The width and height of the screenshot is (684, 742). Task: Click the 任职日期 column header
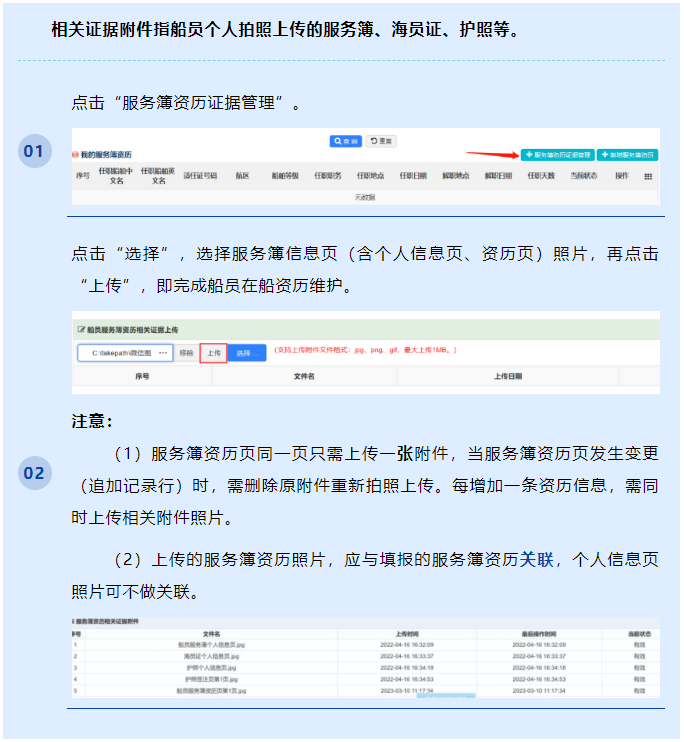[413, 176]
